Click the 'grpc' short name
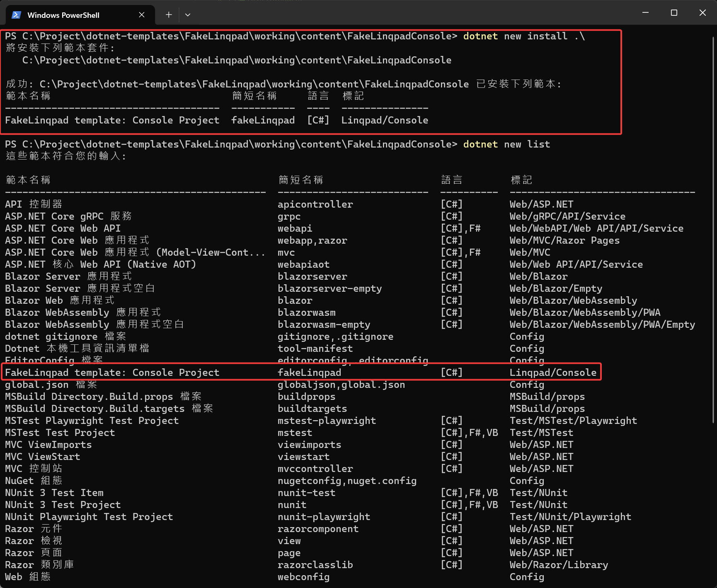Viewport: 717px width, 588px height. pos(289,216)
